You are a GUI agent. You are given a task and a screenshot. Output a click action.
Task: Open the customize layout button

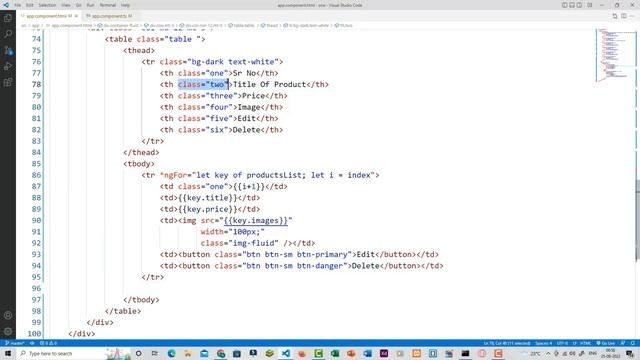click(x=590, y=5)
